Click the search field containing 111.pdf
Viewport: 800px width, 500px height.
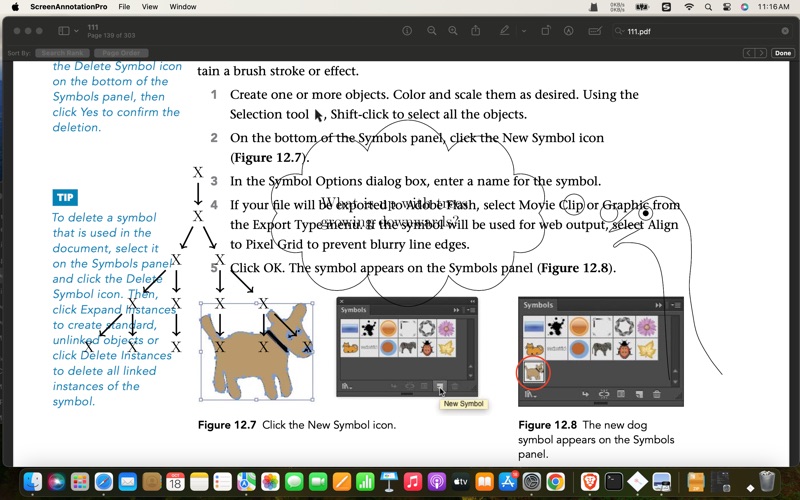702,31
